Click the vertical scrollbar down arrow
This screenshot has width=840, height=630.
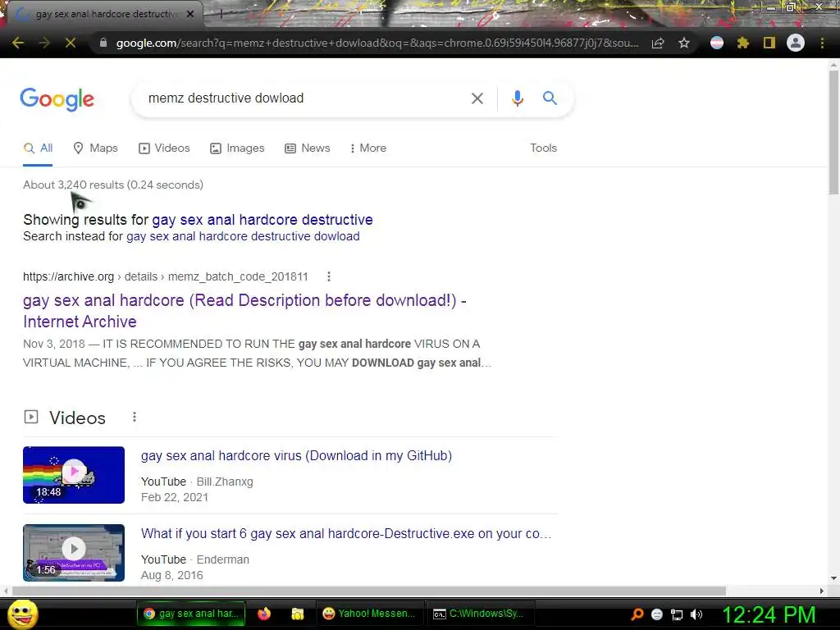click(x=833, y=578)
